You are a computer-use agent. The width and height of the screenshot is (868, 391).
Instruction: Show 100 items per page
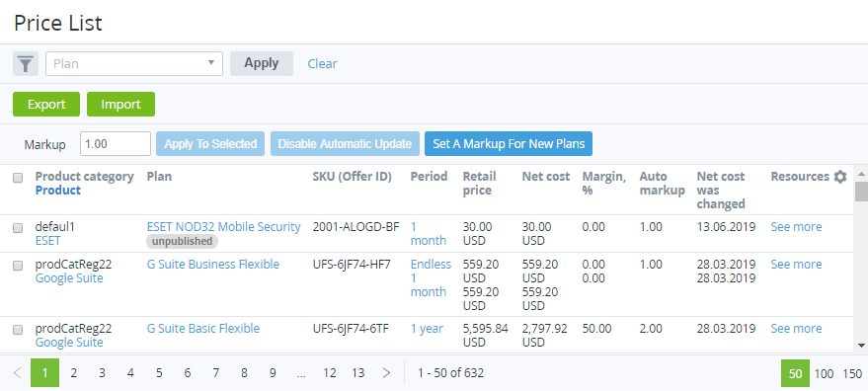[824, 374]
